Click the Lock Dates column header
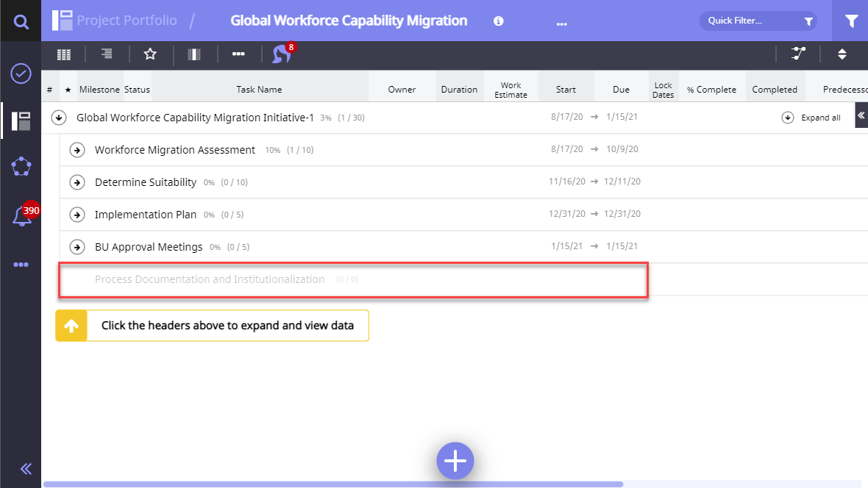Image resolution: width=868 pixels, height=488 pixels. [664, 90]
